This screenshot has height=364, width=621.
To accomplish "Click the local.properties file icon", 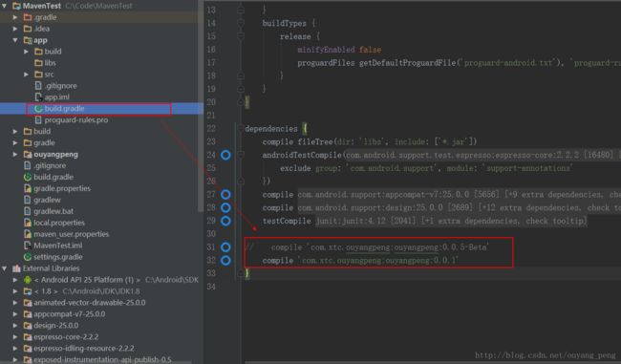I will coord(28,223).
